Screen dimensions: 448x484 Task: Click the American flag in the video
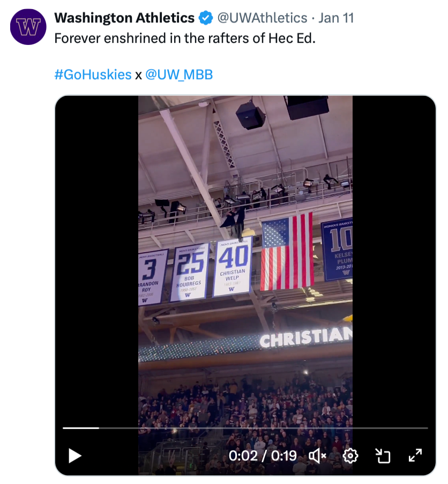pos(287,252)
